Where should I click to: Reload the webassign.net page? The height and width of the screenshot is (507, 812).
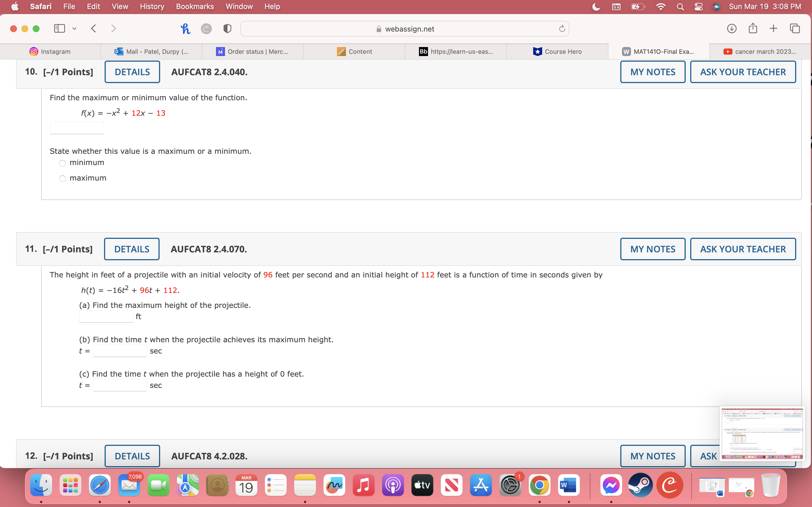pos(562,28)
